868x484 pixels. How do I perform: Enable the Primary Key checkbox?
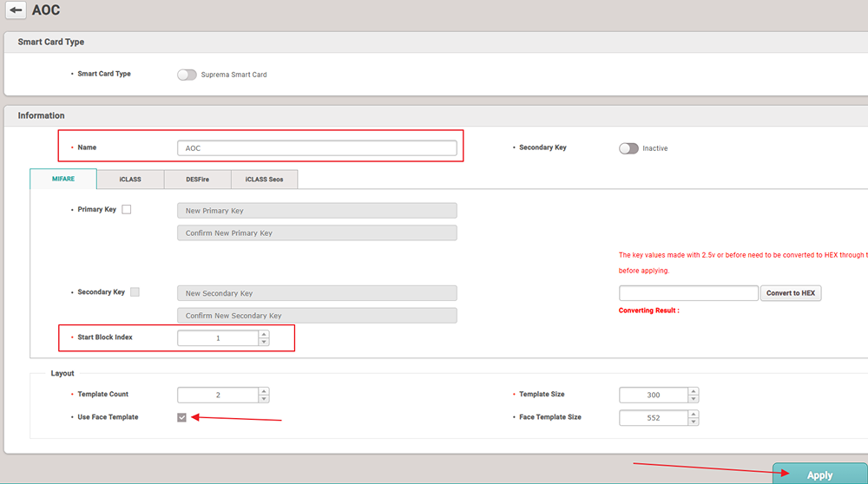pos(127,209)
